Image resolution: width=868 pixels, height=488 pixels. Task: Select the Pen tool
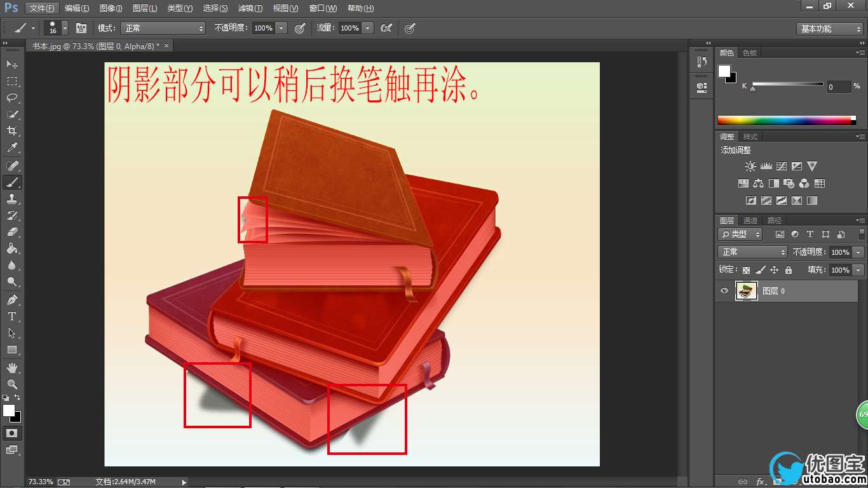click(12, 300)
